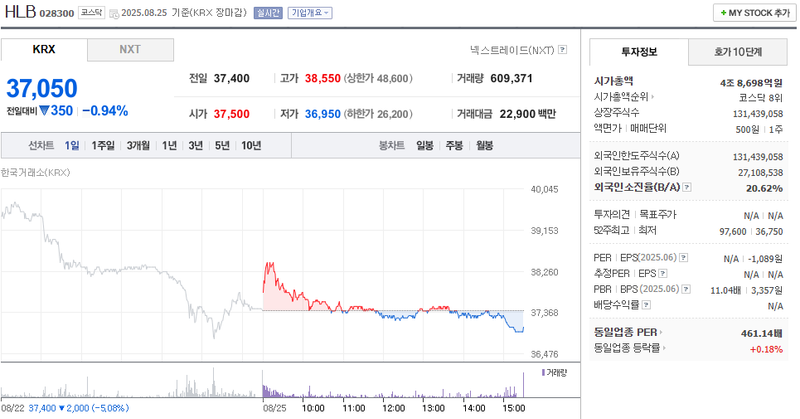Click the 고가 value 38,550
Viewport: 800px width, 419px height.
coord(322,79)
